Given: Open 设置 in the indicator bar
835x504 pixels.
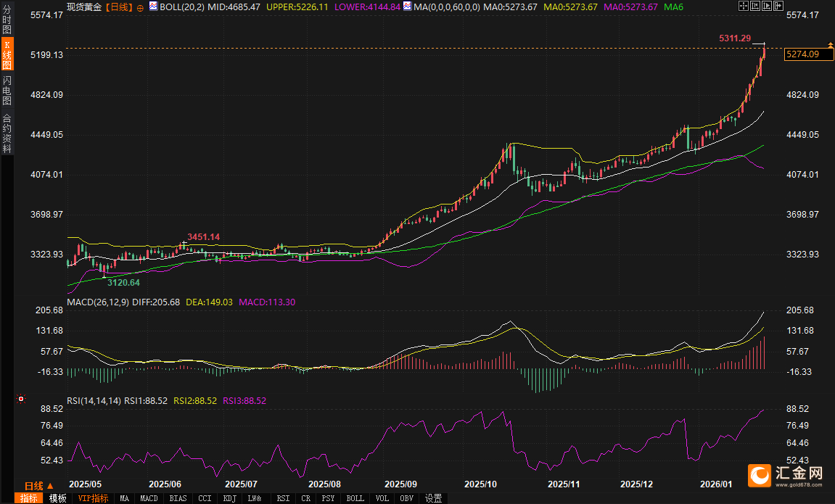Looking at the screenshot, I should point(434,498).
